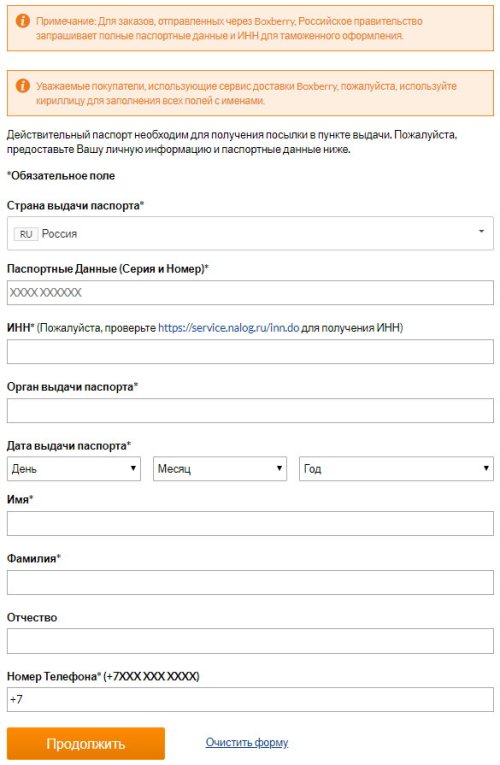Open the День day dropdown

[74, 469]
